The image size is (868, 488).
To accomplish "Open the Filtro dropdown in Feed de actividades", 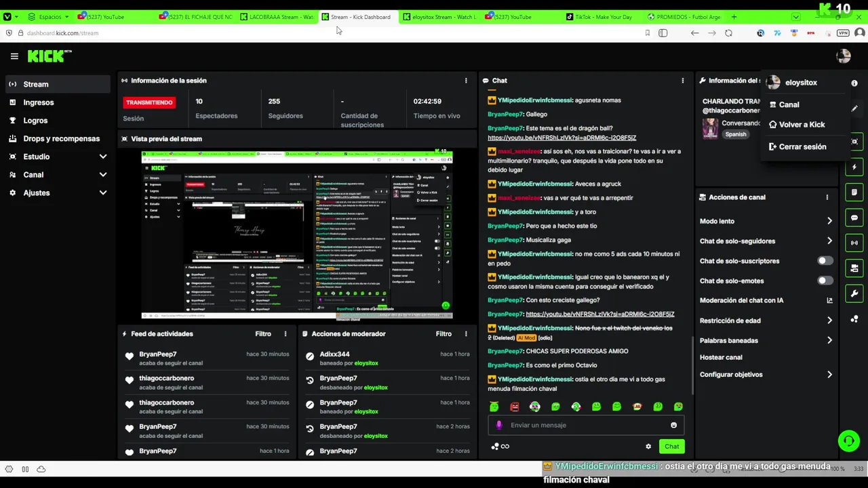I will click(x=263, y=334).
